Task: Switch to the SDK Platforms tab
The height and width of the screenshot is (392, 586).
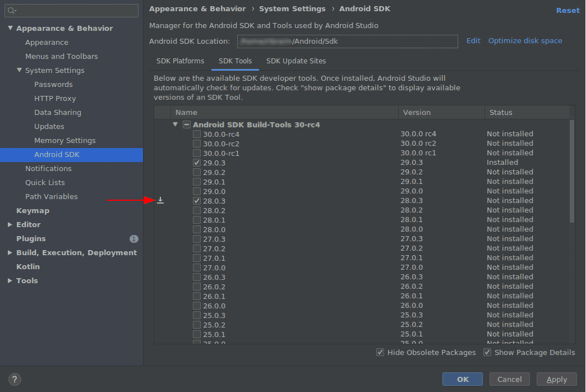Action: [180, 61]
